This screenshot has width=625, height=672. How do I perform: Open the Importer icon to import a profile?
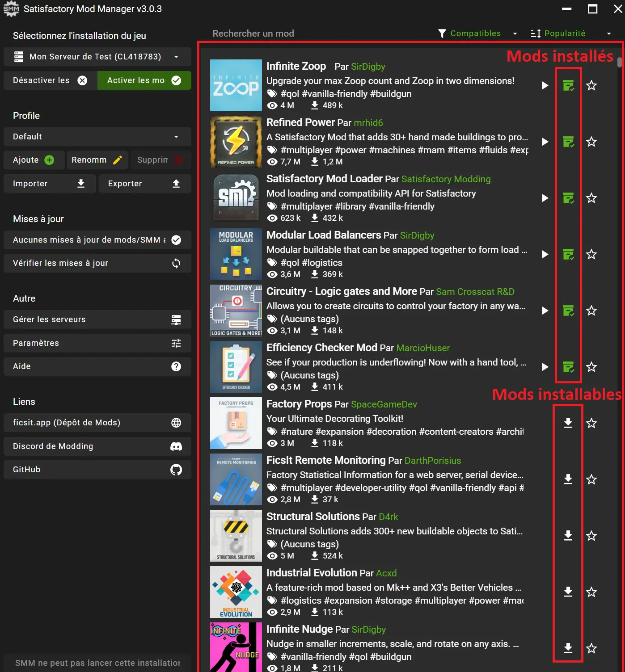(x=81, y=183)
